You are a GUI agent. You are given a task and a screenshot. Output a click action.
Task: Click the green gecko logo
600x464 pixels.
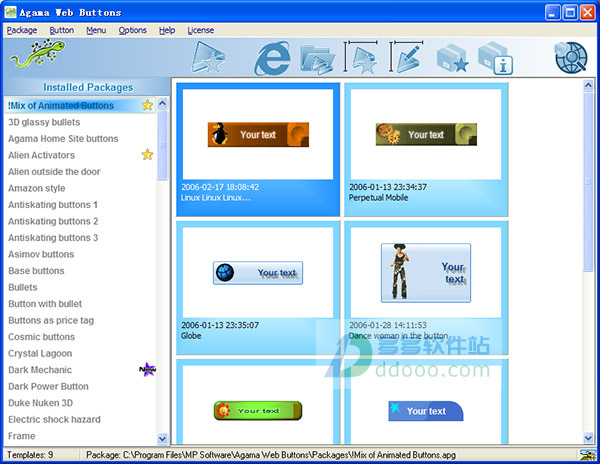pos(38,53)
